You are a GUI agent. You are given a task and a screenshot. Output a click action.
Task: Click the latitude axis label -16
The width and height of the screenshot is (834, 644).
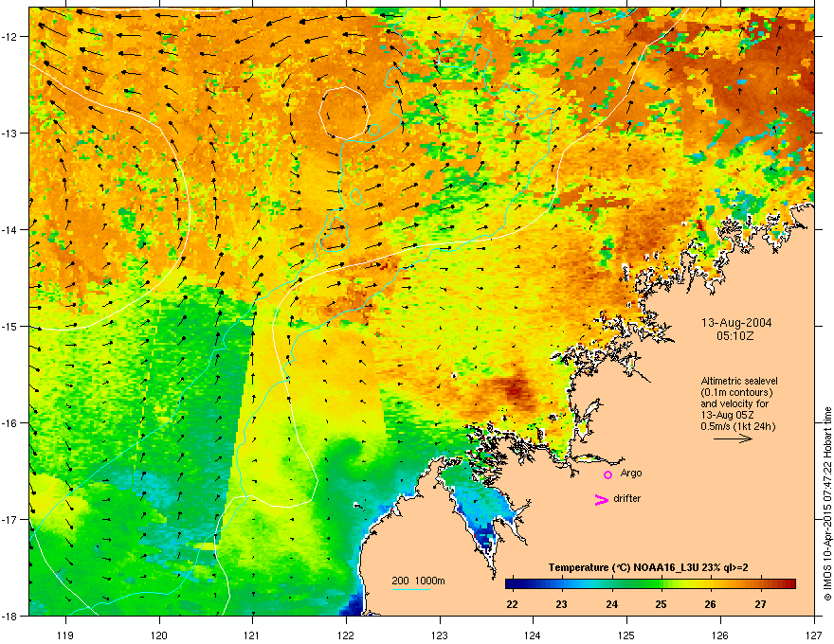pyautogui.click(x=9, y=423)
